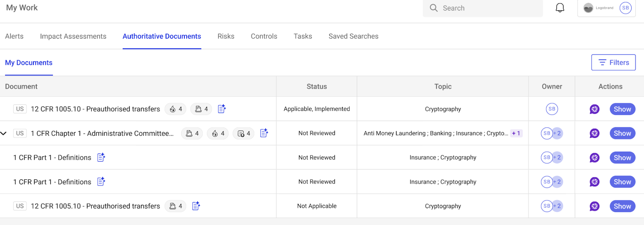
Task: Click the notification bell icon
Action: coord(560,8)
